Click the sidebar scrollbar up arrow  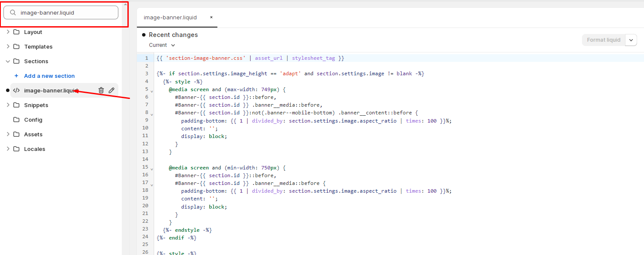(x=125, y=3)
